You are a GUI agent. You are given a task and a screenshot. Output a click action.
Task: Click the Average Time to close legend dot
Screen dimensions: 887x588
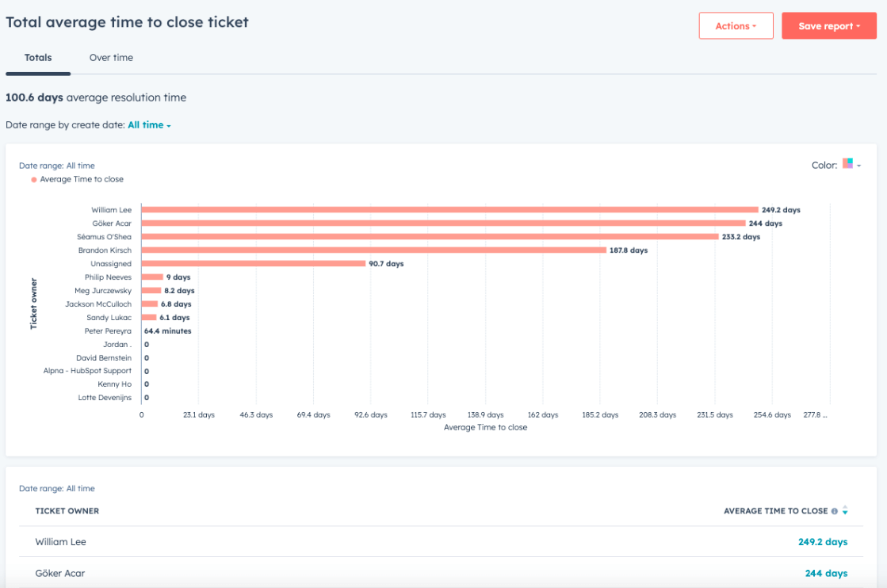(x=34, y=180)
